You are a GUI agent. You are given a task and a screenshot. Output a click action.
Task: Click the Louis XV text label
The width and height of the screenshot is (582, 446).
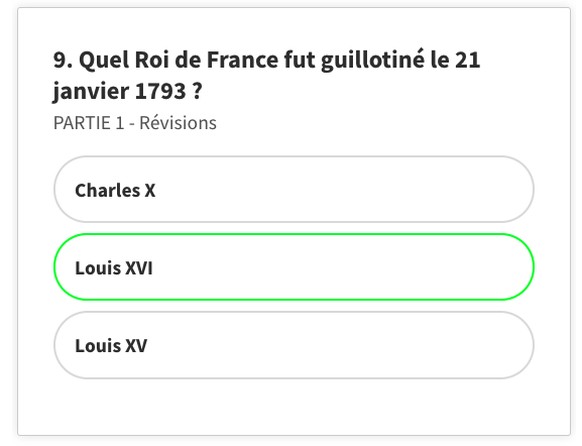click(111, 346)
